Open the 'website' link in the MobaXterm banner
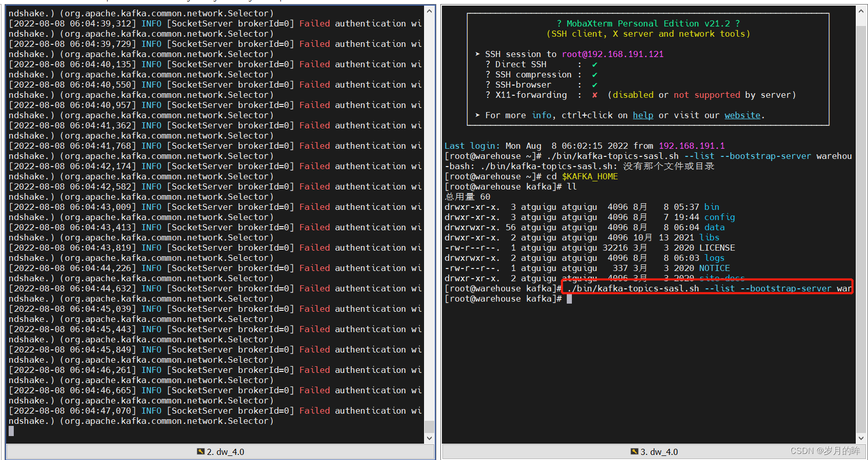Image resolution: width=868 pixels, height=460 pixels. 743,115
